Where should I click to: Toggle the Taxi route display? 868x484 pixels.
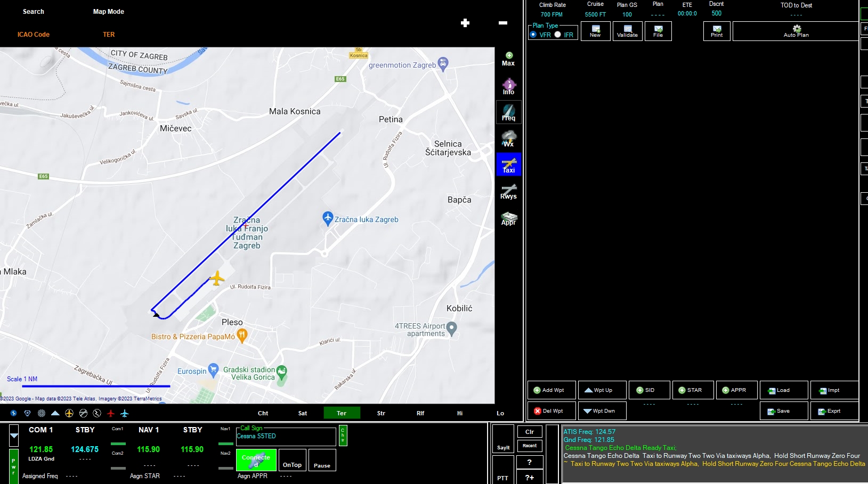(x=508, y=165)
